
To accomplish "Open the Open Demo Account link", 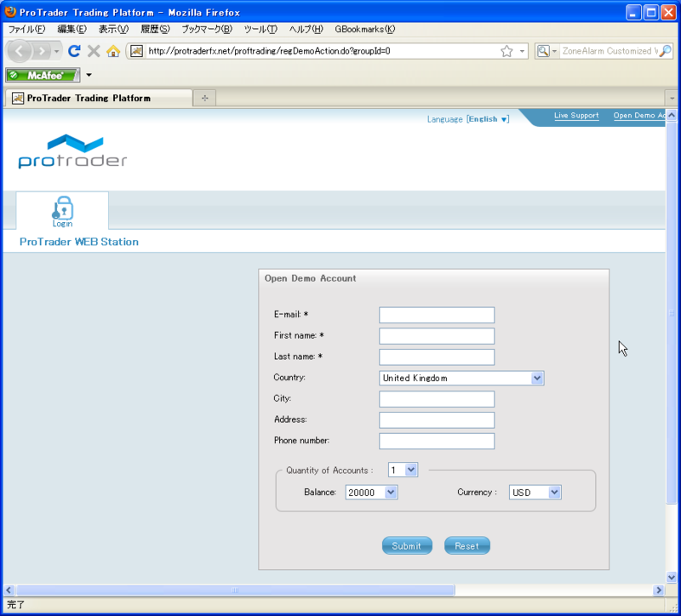I will pyautogui.click(x=639, y=116).
